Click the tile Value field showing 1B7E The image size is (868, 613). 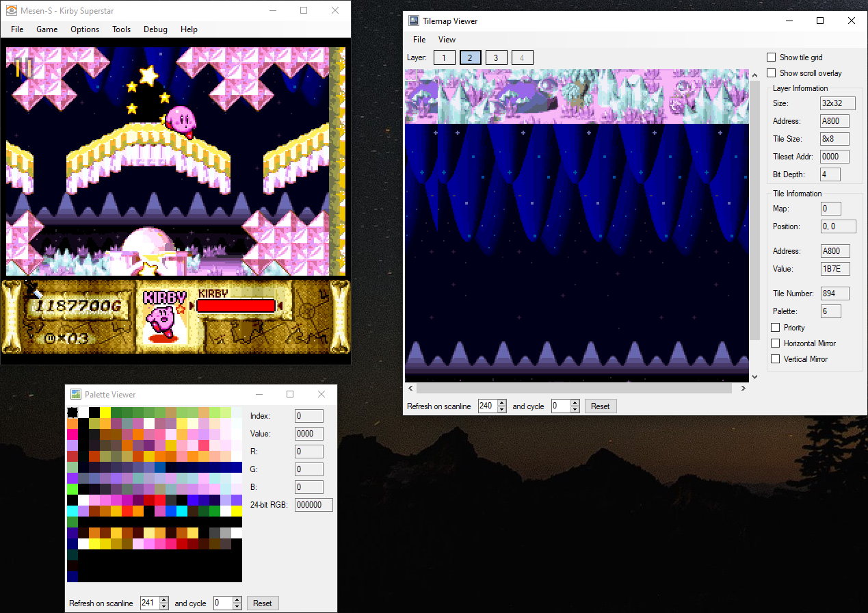point(834,269)
